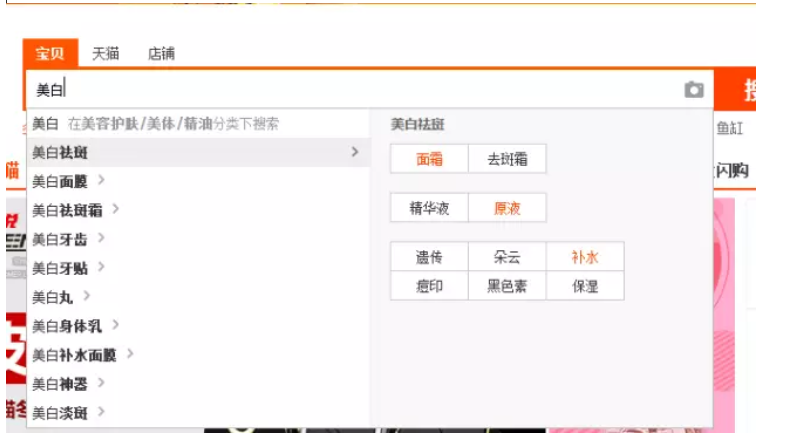
Task: Expand the chevron beside 美白牙齿
Action: (102, 239)
